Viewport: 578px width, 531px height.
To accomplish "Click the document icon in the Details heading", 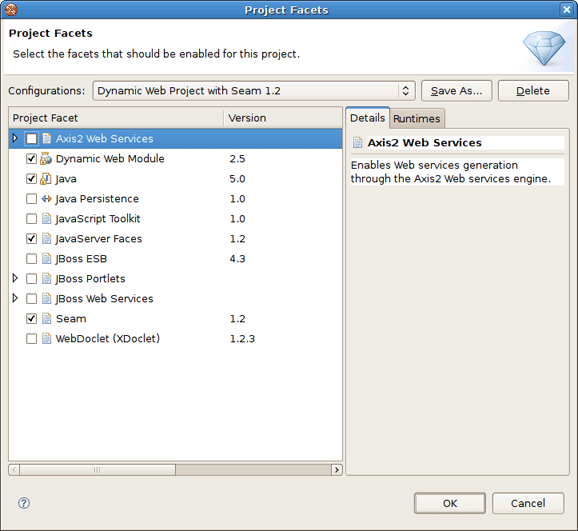I will [x=358, y=142].
